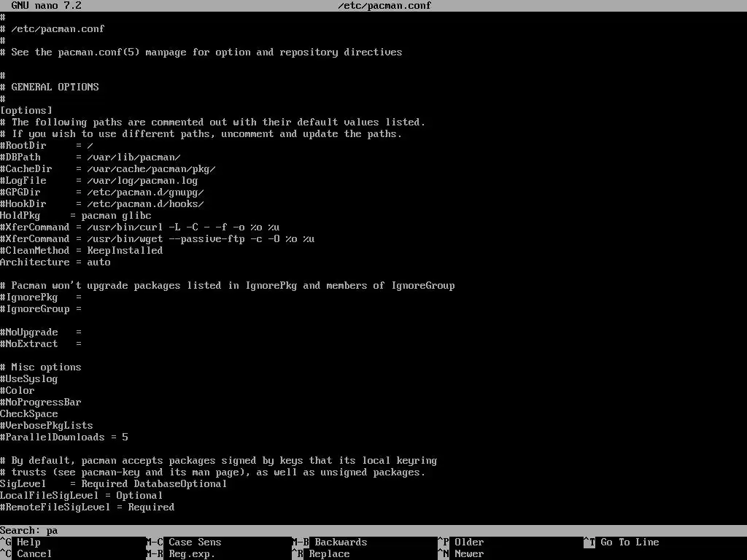This screenshot has height=560, width=747.
Task: Click the #Color line
Action: click(18, 391)
